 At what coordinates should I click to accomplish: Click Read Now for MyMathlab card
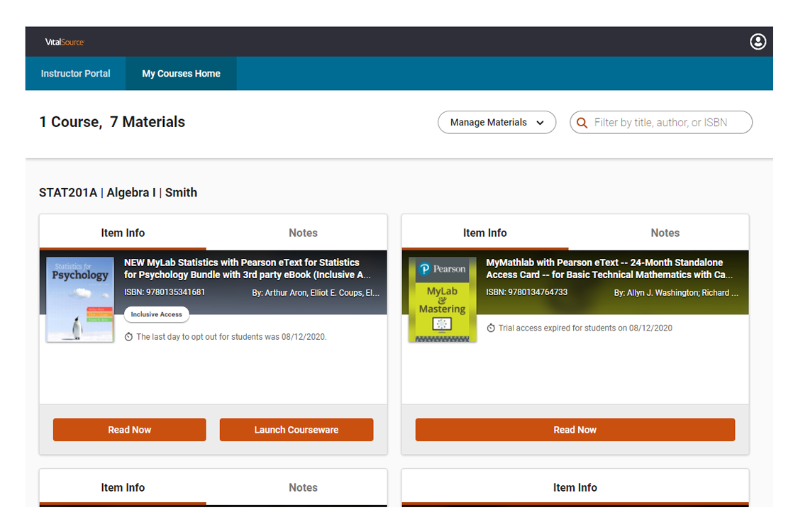pyautogui.click(x=575, y=430)
